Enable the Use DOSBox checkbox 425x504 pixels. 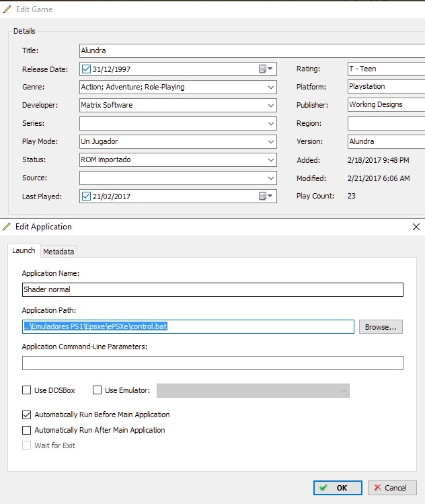27,390
